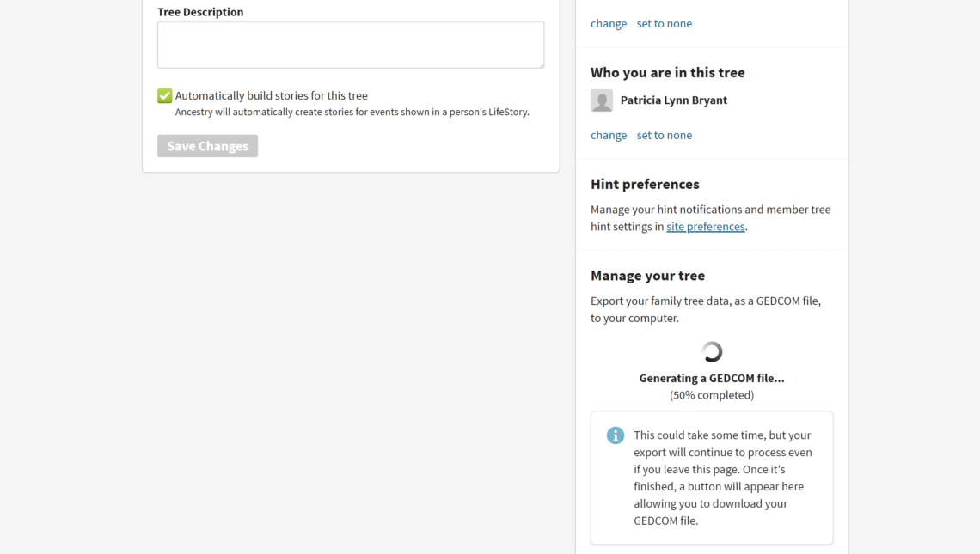Click 'change' link above the 'Who you are' heading
The image size is (980, 554).
click(x=609, y=23)
